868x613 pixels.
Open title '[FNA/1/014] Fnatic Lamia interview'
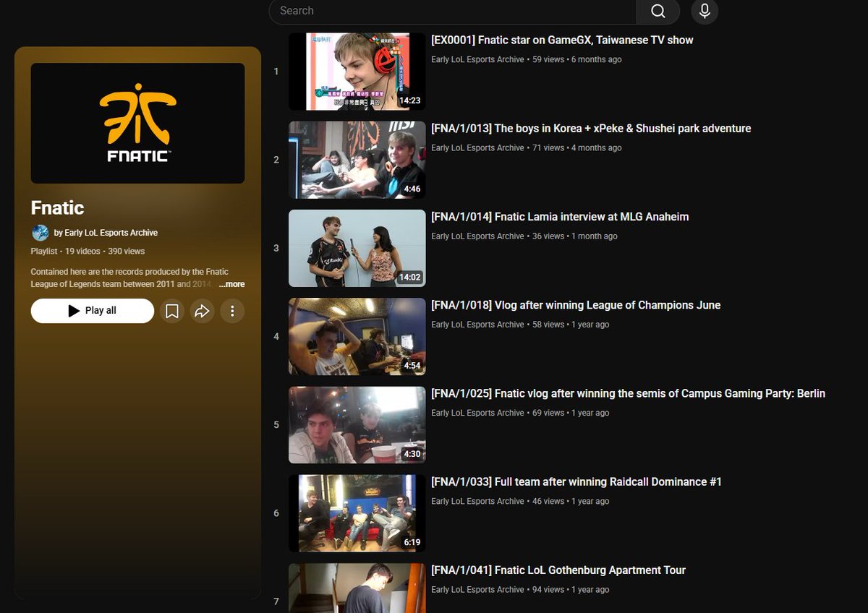(560, 217)
